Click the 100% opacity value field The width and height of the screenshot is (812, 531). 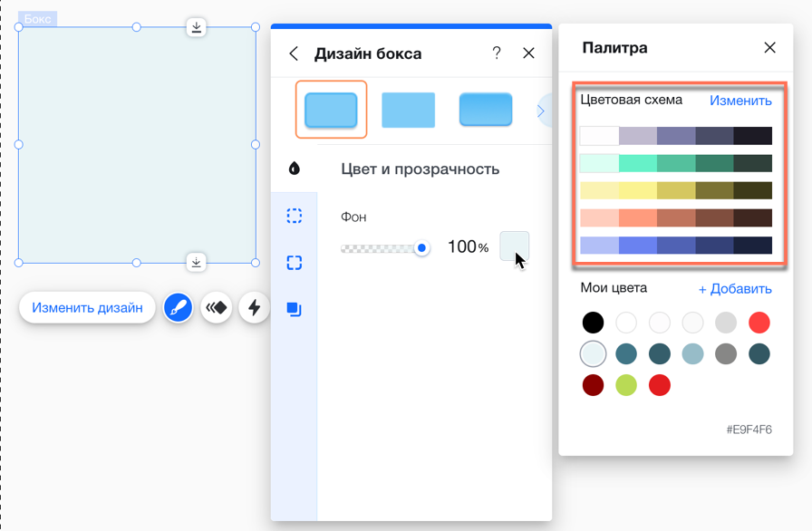[469, 246]
